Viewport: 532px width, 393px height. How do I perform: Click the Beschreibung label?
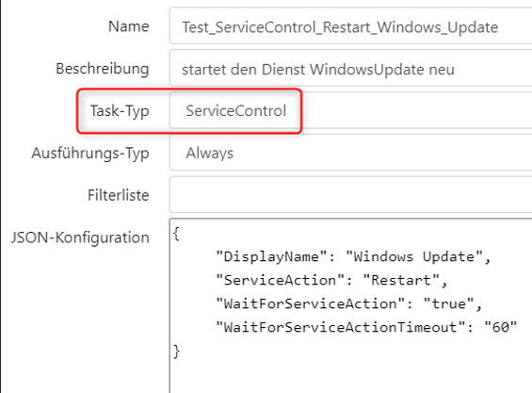[x=103, y=69]
